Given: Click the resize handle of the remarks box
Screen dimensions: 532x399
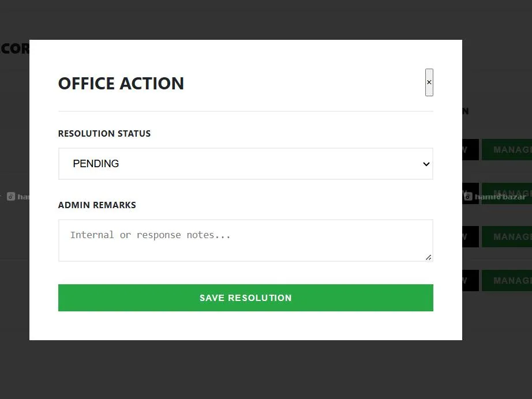Looking at the screenshot, I should click(x=428, y=257).
